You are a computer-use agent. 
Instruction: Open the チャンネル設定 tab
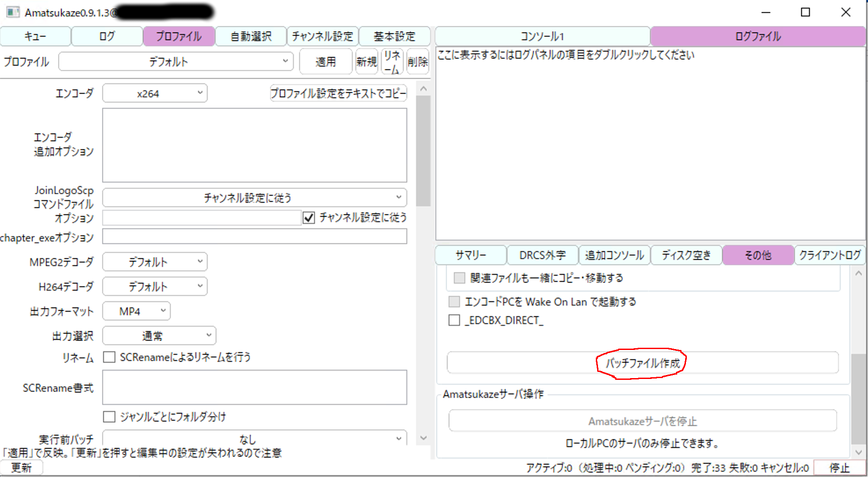point(323,36)
